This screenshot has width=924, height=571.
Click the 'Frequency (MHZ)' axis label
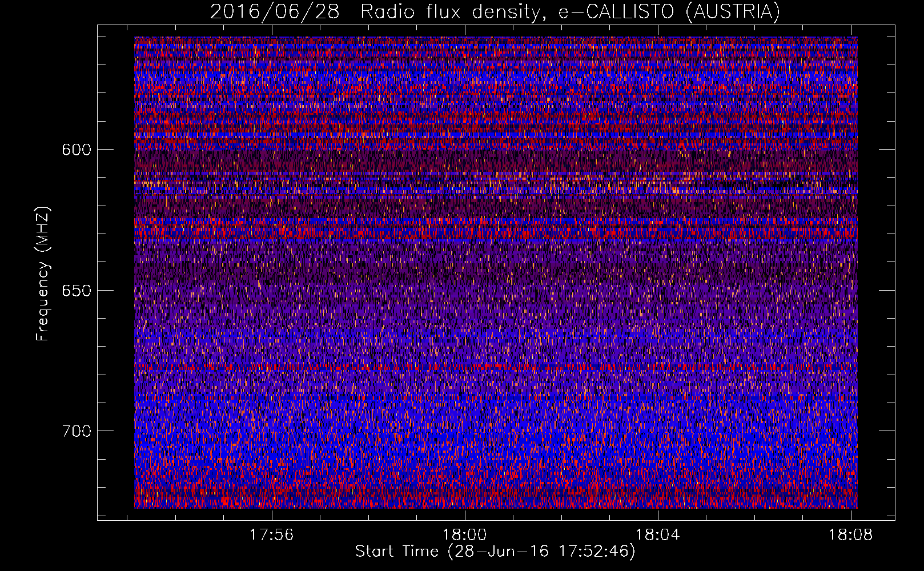tap(43, 274)
